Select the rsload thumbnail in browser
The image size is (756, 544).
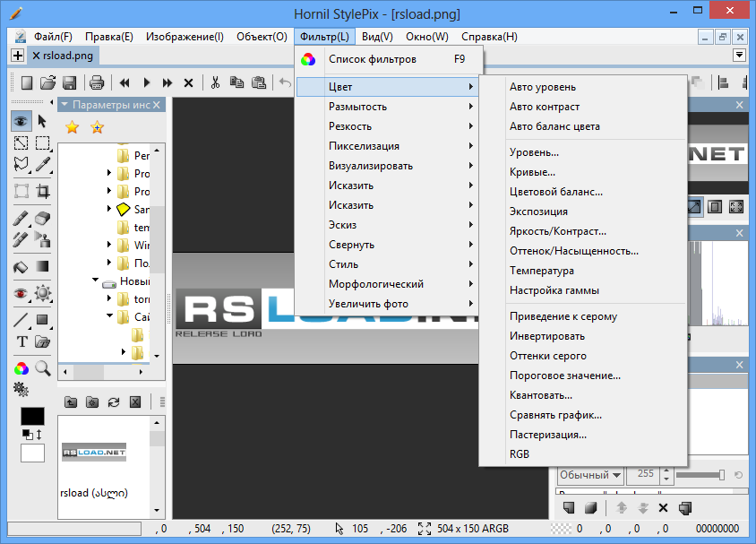click(94, 453)
